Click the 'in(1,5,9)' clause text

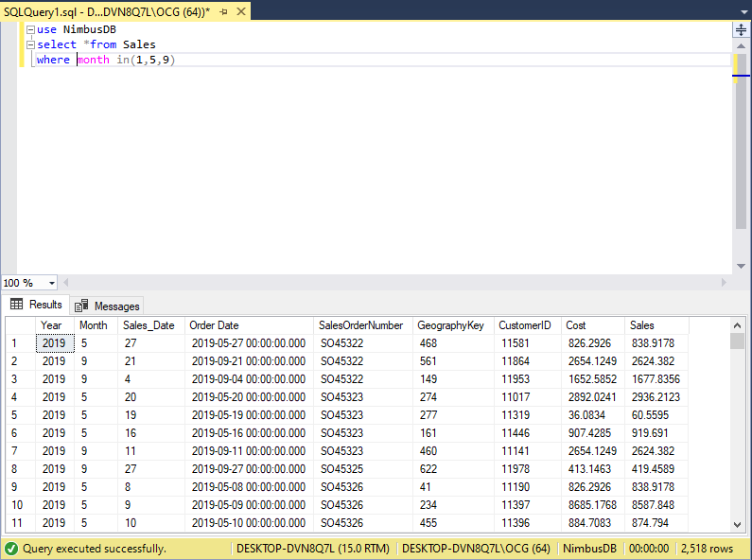click(146, 60)
